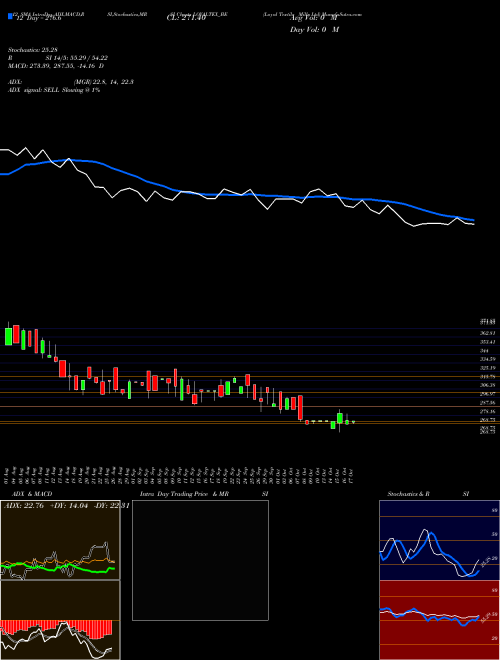The image size is (500, 660).
Task: Click the 'Intra Day Trading Price & MR' title
Action: tap(183, 494)
